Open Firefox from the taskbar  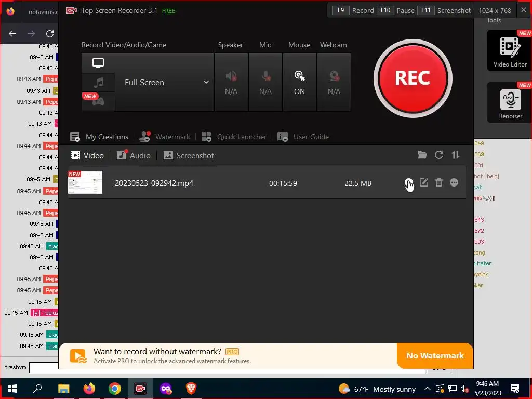[x=89, y=389]
